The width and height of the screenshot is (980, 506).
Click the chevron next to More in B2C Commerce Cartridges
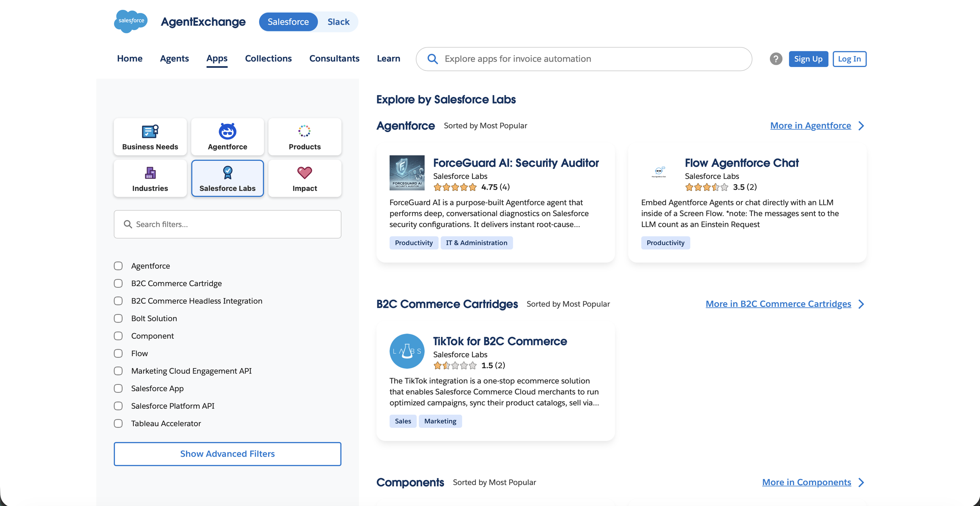coord(861,304)
